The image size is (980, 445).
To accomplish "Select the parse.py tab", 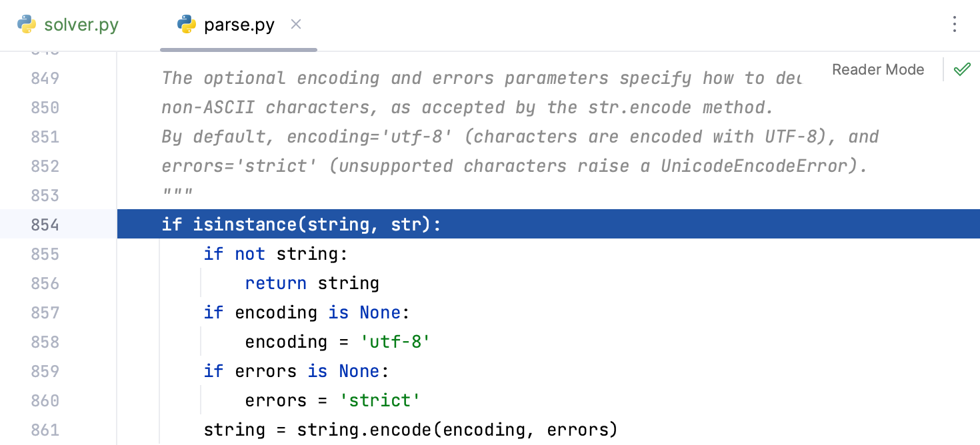I will (x=239, y=25).
